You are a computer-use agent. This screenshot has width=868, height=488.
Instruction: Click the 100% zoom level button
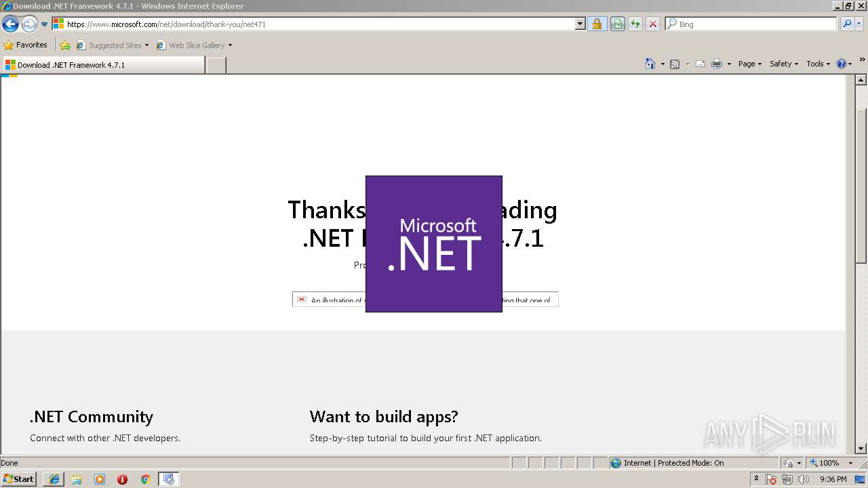tap(824, 463)
